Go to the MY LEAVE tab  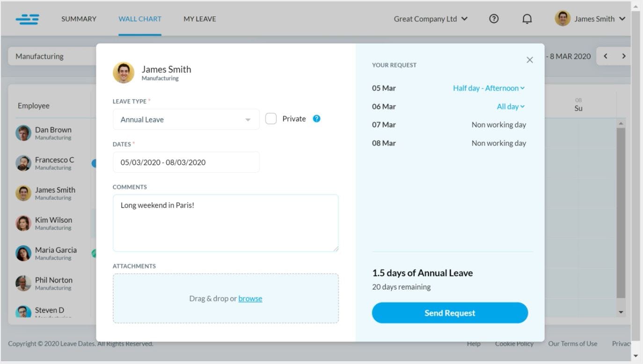click(x=199, y=19)
